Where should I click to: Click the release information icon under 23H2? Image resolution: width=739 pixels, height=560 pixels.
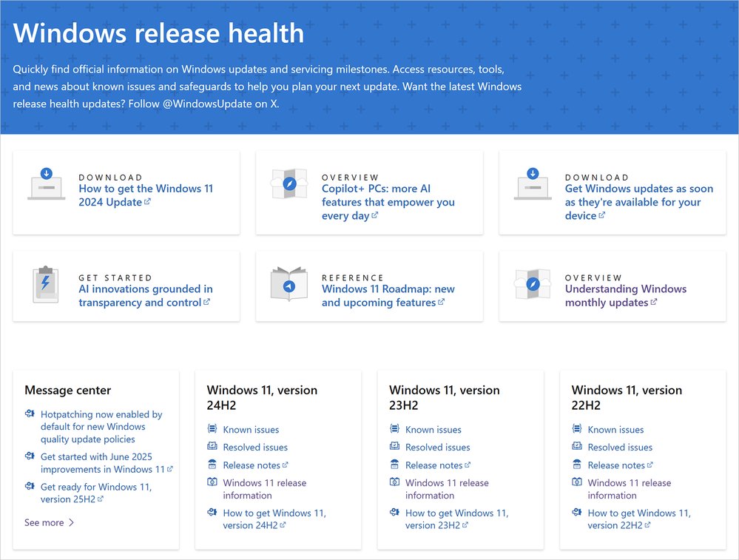pyautogui.click(x=394, y=482)
